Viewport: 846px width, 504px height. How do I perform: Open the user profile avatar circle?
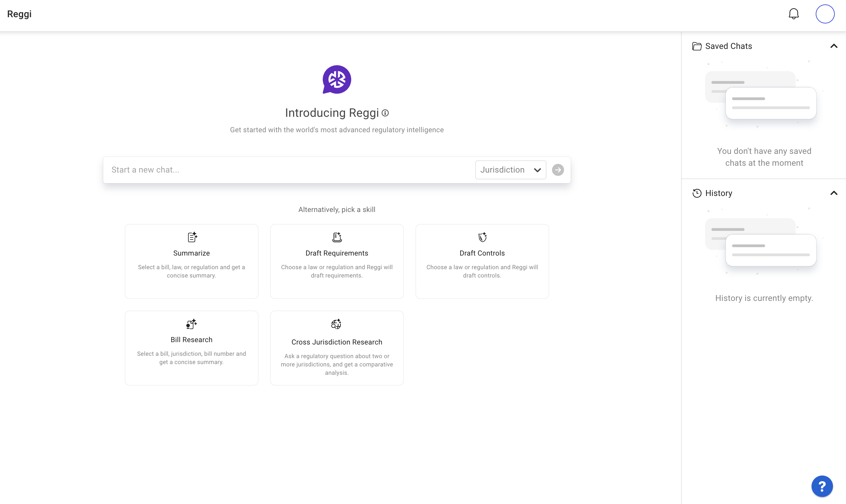coord(825,14)
